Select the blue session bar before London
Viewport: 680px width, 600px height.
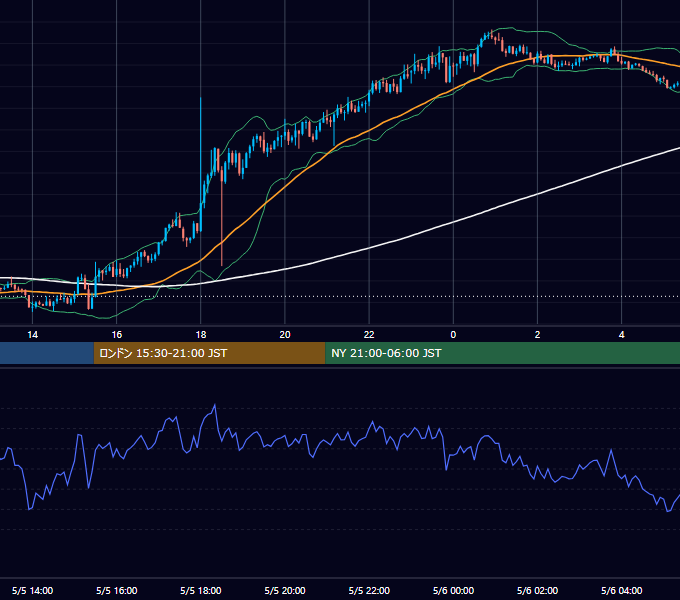tap(47, 353)
